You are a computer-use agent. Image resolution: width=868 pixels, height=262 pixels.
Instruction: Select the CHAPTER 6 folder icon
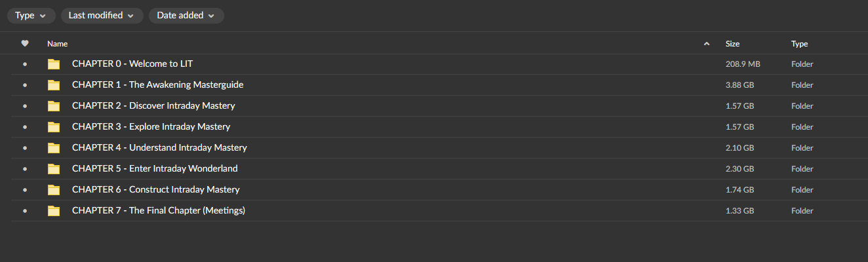(54, 190)
